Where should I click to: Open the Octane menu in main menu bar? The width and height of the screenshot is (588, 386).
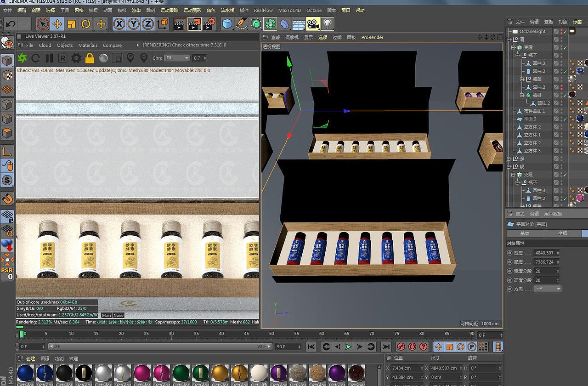314,10
